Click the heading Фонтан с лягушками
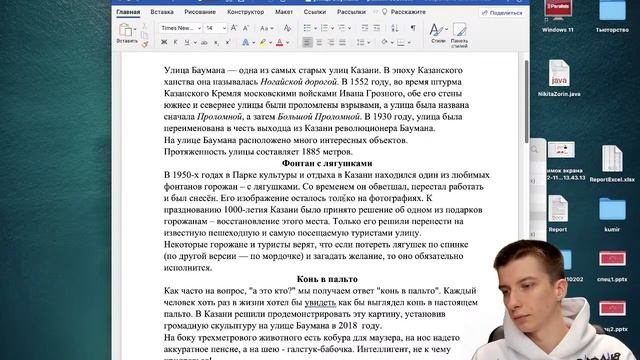 click(x=327, y=163)
